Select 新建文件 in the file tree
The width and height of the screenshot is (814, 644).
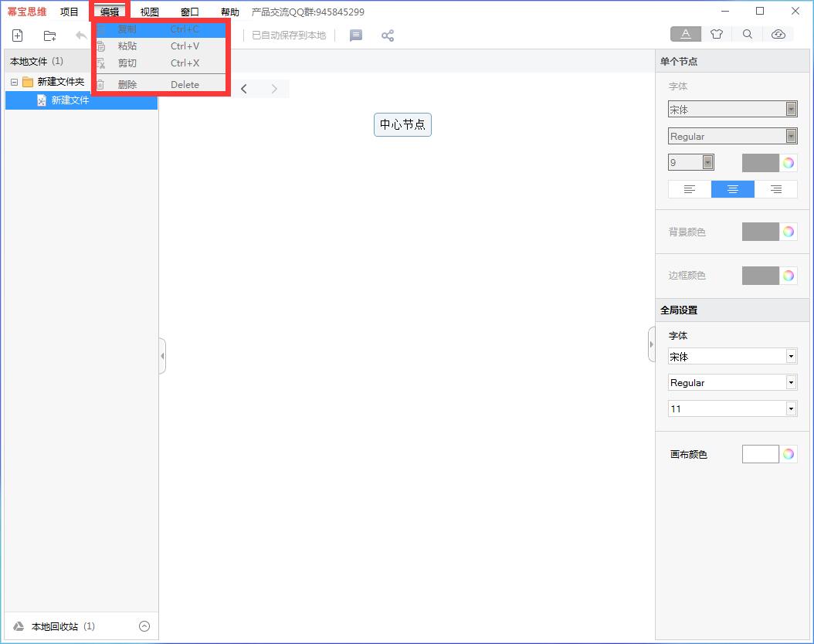[x=70, y=100]
